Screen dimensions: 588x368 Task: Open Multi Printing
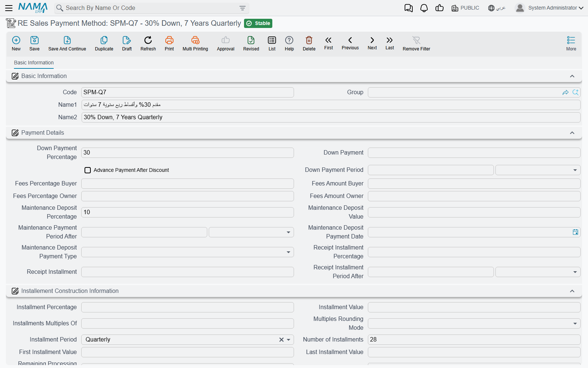point(195,43)
